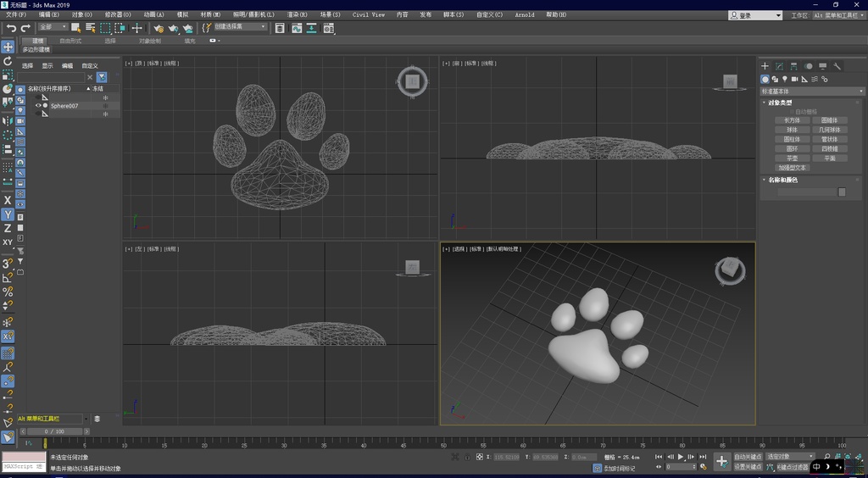Select the Cameras category icon
This screenshot has width=868, height=478.
[794, 79]
